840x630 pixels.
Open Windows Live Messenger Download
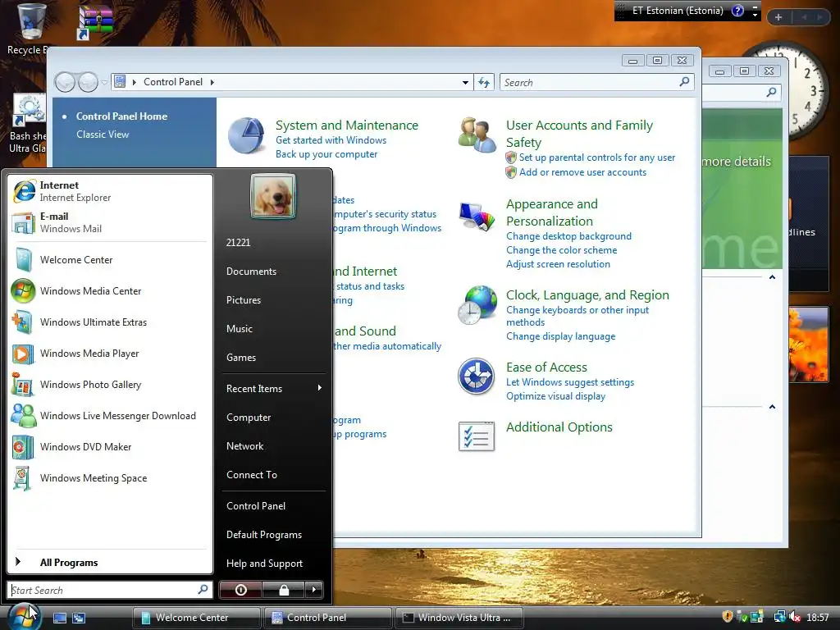tap(110, 416)
